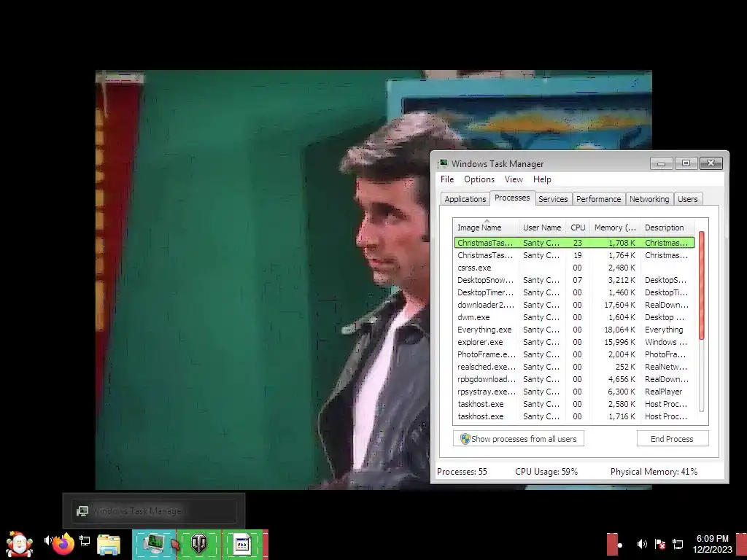Minimize the Windows Task Manager window

[x=661, y=163]
